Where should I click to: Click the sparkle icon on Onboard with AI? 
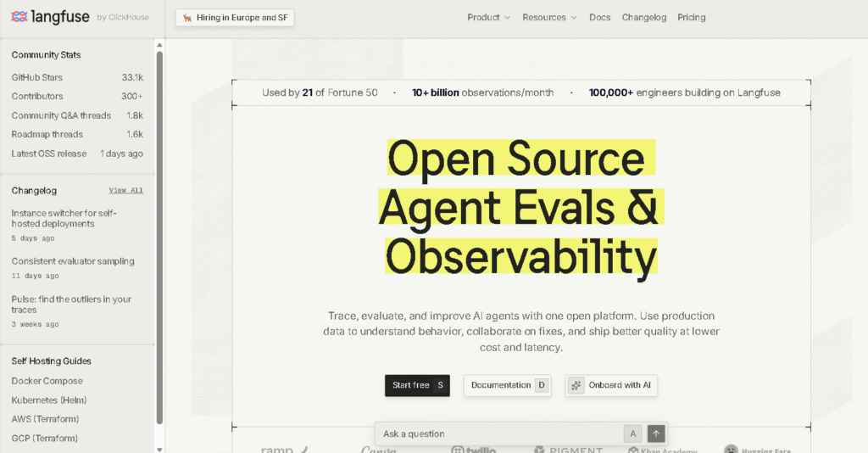click(576, 385)
